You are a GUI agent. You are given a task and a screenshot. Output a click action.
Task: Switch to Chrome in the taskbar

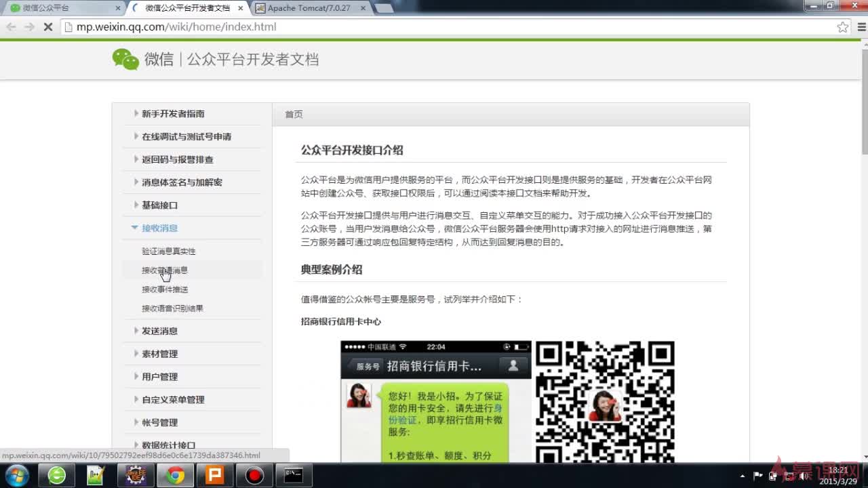pos(175,475)
